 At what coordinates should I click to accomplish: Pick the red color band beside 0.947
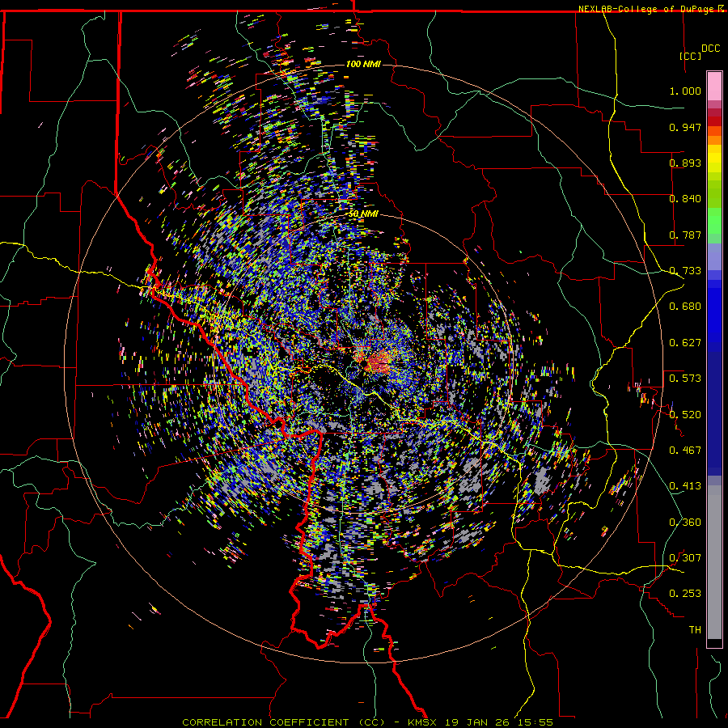714,121
